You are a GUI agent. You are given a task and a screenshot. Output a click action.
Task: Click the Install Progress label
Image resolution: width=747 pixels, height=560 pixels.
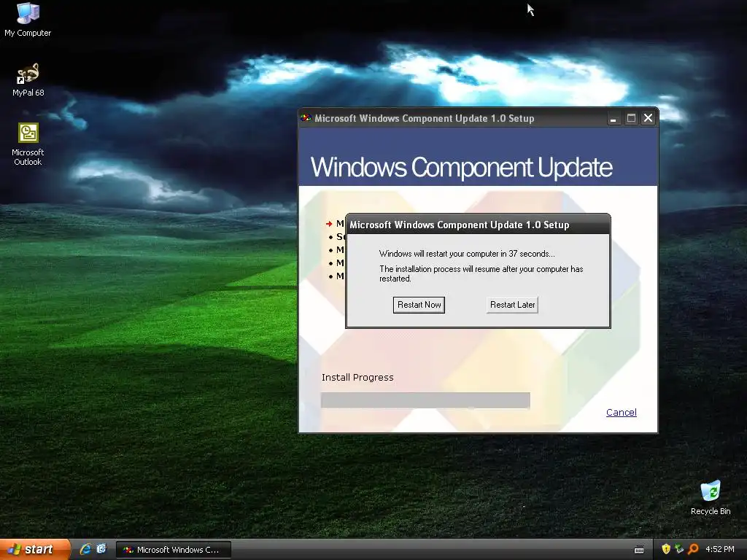357,377
